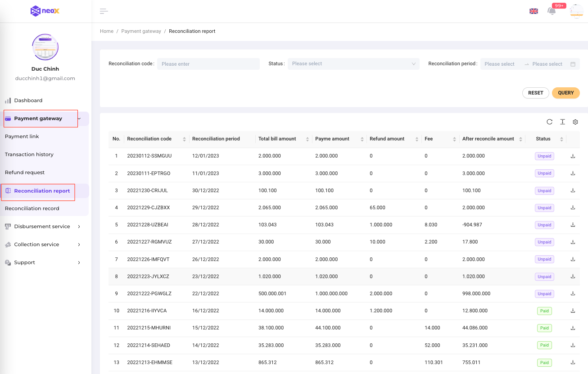Click the neoX logo
This screenshot has height=374, width=588.
pos(45,11)
